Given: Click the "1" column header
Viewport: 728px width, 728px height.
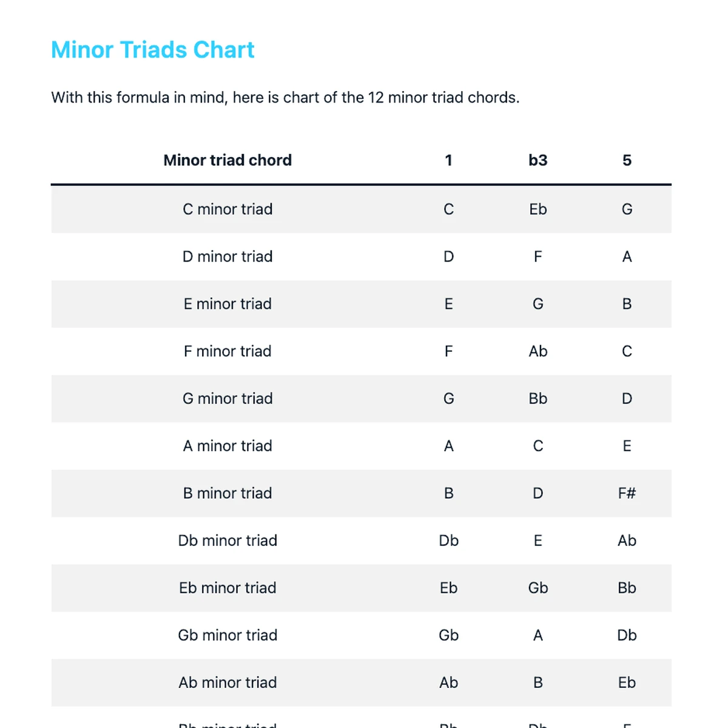Looking at the screenshot, I should pos(448,160).
